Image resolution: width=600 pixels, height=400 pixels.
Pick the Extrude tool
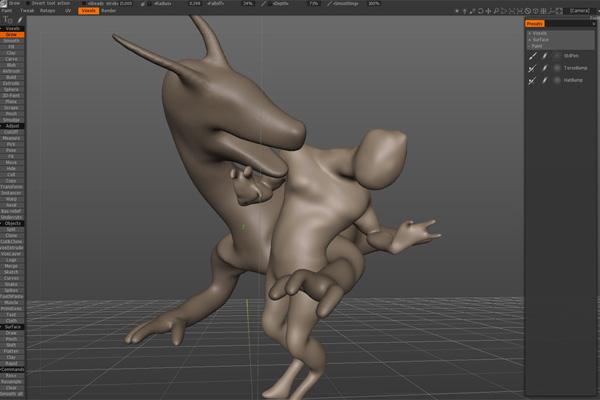tap(11, 83)
